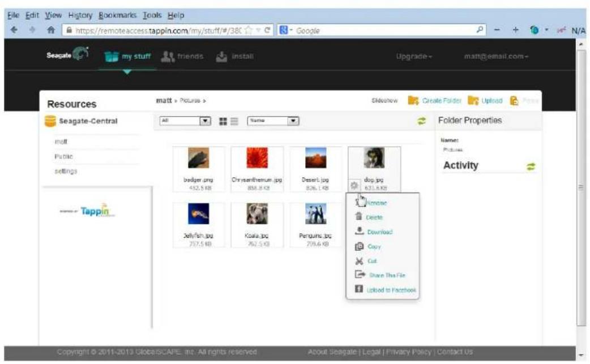Select the badger.png thumbnail
This screenshot has width=590, height=364.
[198, 158]
